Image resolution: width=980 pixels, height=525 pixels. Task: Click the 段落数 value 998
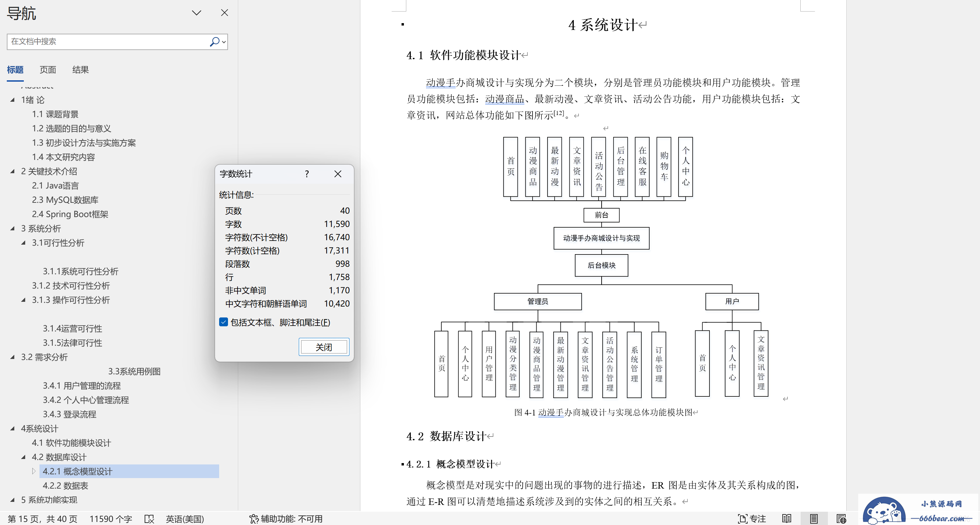pyautogui.click(x=342, y=264)
